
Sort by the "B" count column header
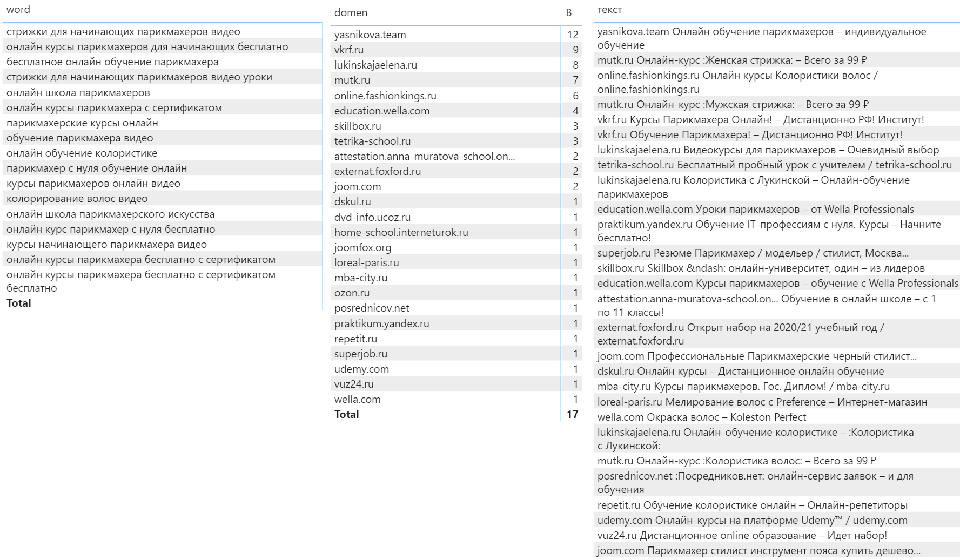(569, 13)
